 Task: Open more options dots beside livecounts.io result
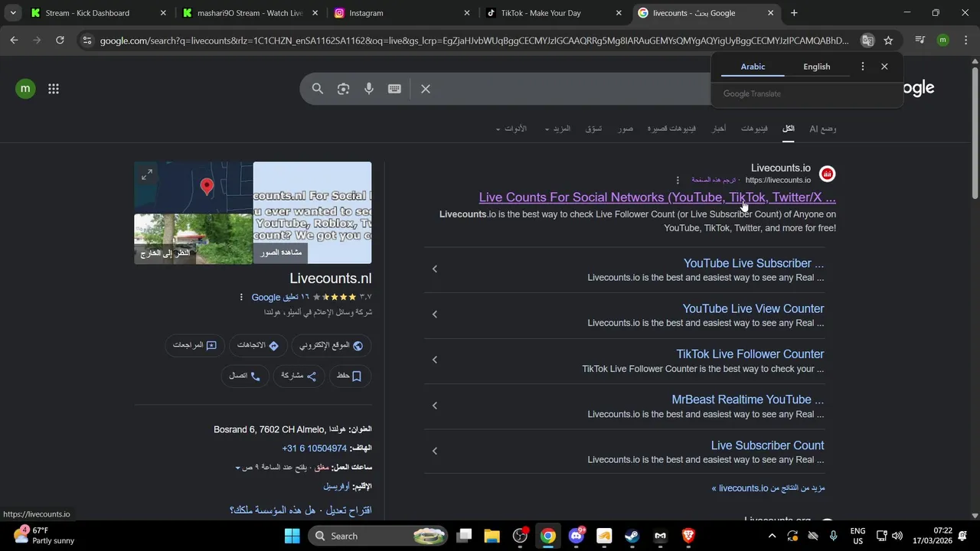678,181
